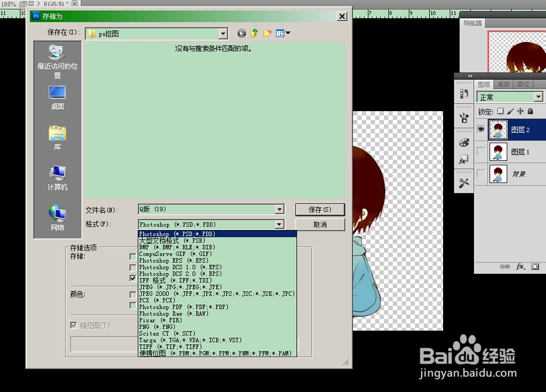Choose JPEG (*.JPG;*.JPEG;*.JPE) format
The height and width of the screenshot is (392, 546).
point(217,287)
